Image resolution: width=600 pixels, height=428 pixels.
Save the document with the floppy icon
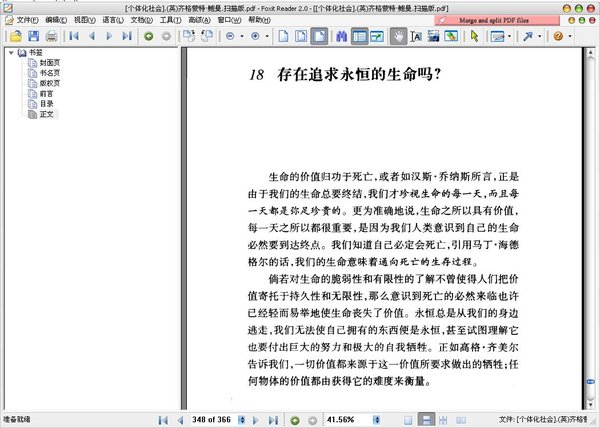(x=34, y=36)
